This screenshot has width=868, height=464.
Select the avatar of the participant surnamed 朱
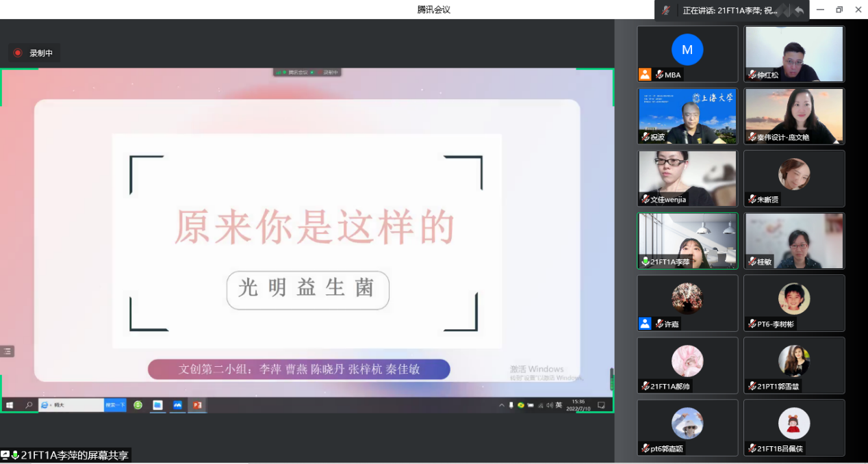pyautogui.click(x=794, y=174)
